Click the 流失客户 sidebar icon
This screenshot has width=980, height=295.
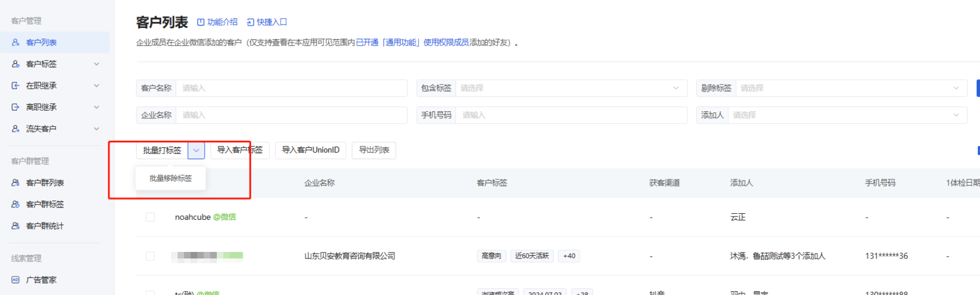pos(16,129)
